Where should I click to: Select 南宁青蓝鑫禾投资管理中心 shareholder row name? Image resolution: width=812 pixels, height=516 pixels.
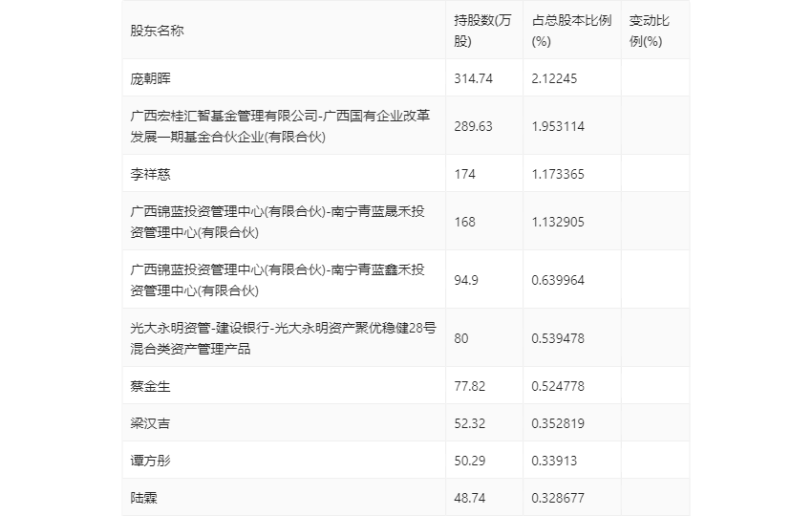pos(278,280)
